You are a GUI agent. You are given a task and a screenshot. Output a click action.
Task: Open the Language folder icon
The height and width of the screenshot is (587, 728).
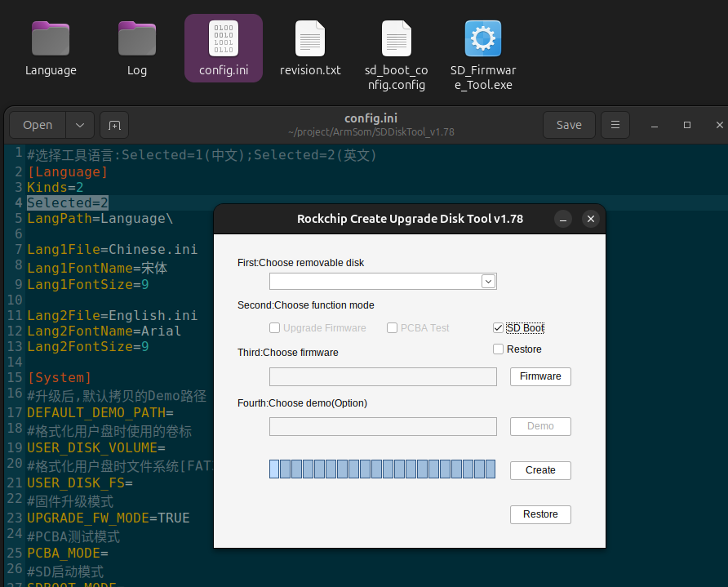51,39
